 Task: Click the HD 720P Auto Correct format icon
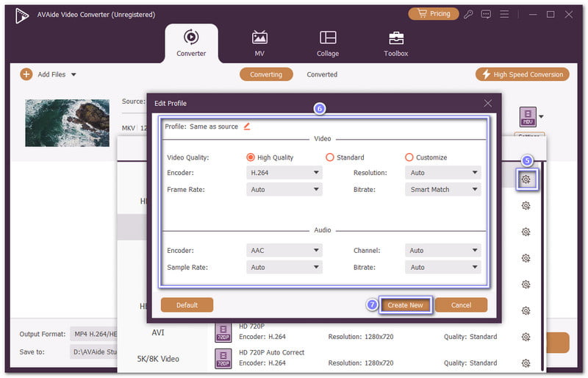coord(223,359)
